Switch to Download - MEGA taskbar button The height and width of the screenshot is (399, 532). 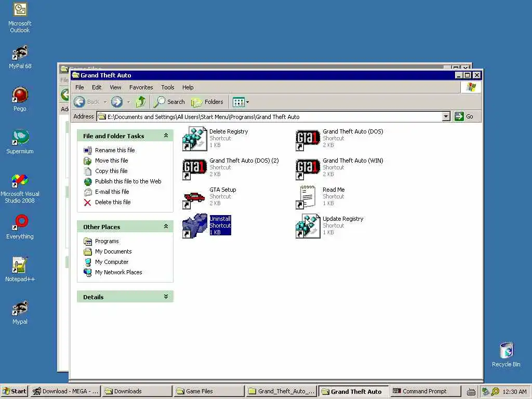point(65,391)
